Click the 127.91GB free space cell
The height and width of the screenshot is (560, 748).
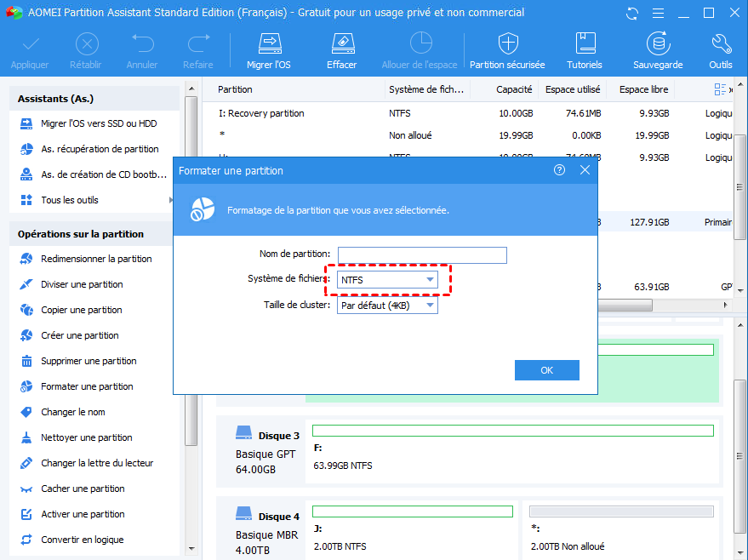[649, 222]
